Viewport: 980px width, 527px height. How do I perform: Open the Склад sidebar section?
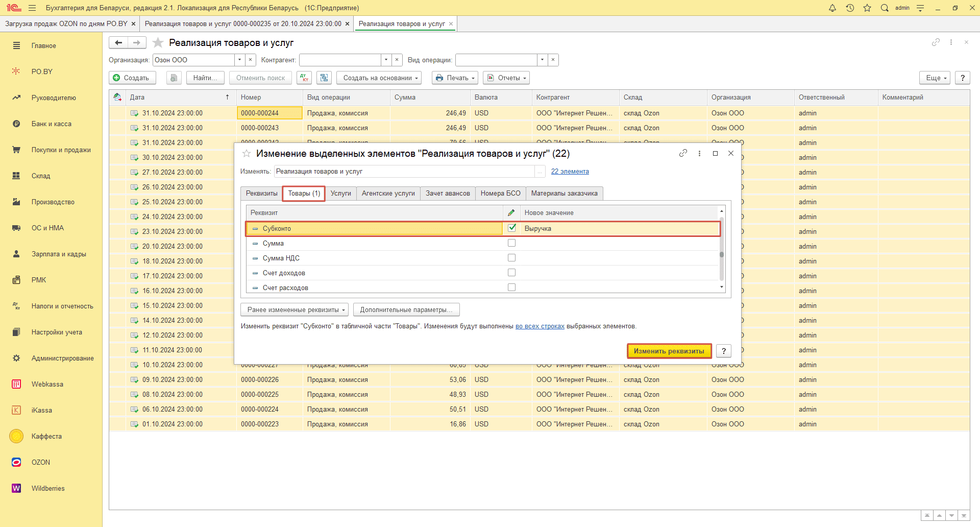pos(41,176)
